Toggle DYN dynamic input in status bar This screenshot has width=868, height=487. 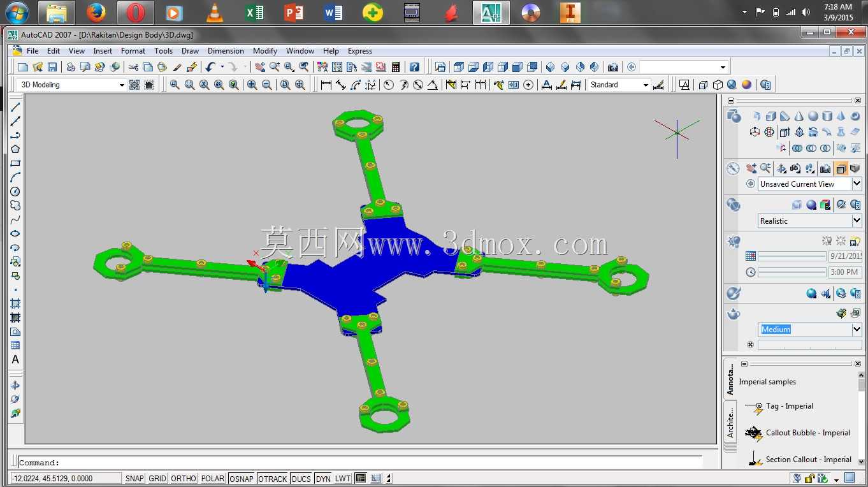tap(323, 479)
